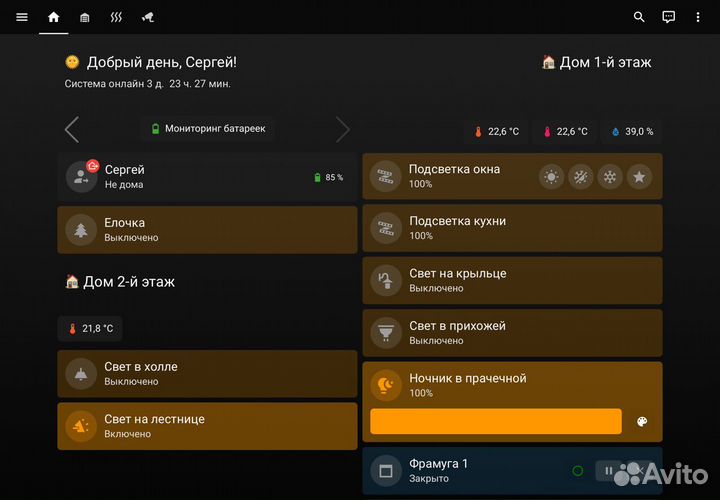Switch to the Home view tab

click(x=54, y=17)
